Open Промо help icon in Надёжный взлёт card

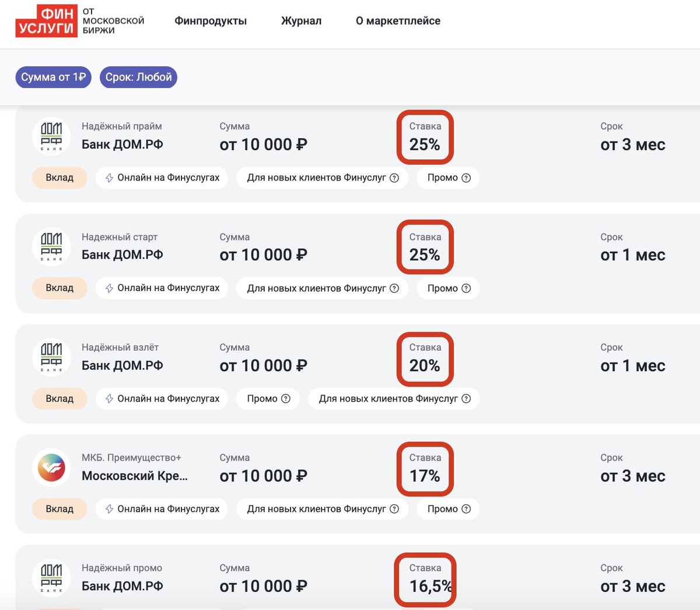(x=286, y=399)
